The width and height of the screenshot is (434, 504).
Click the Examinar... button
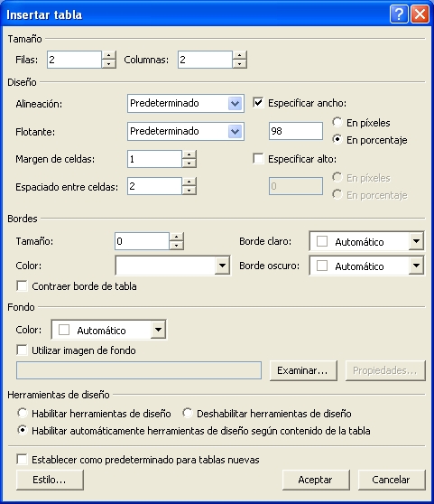pos(303,370)
